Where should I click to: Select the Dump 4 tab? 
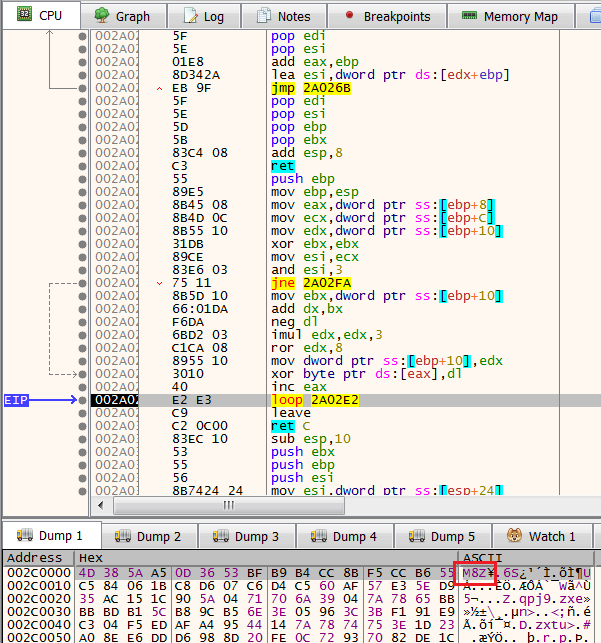click(x=345, y=536)
